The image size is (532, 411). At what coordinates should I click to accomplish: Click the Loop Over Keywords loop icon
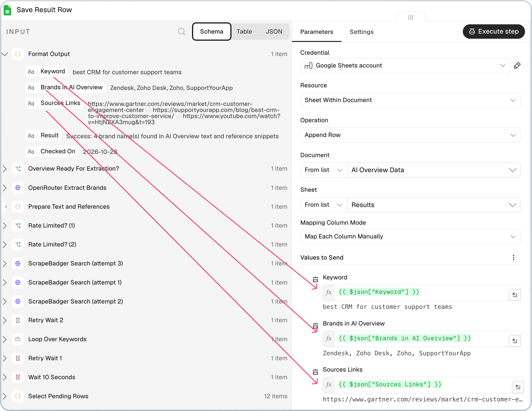pos(18,339)
